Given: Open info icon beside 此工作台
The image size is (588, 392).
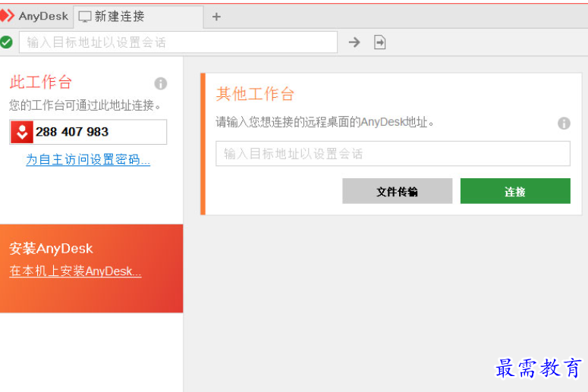Looking at the screenshot, I should 161,83.
